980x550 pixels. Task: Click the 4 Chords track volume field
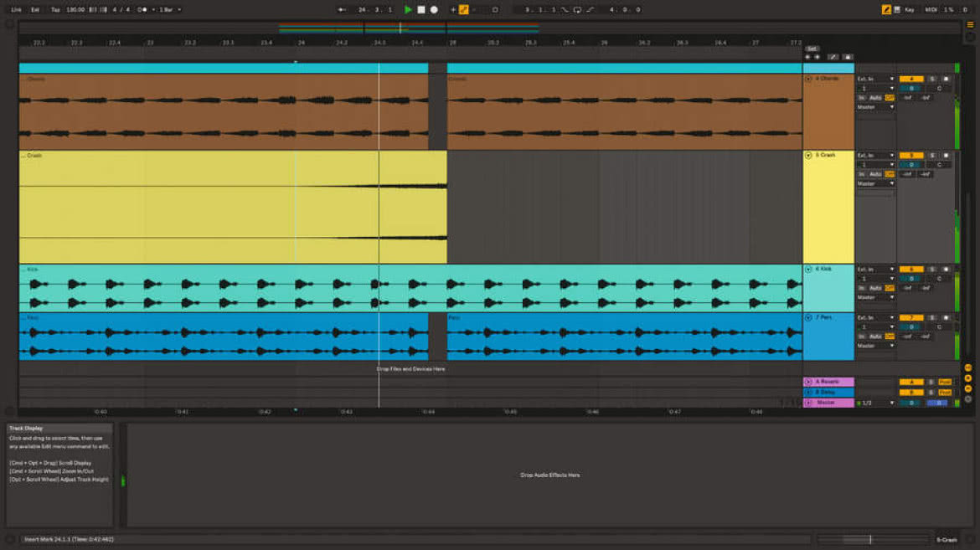(911, 88)
